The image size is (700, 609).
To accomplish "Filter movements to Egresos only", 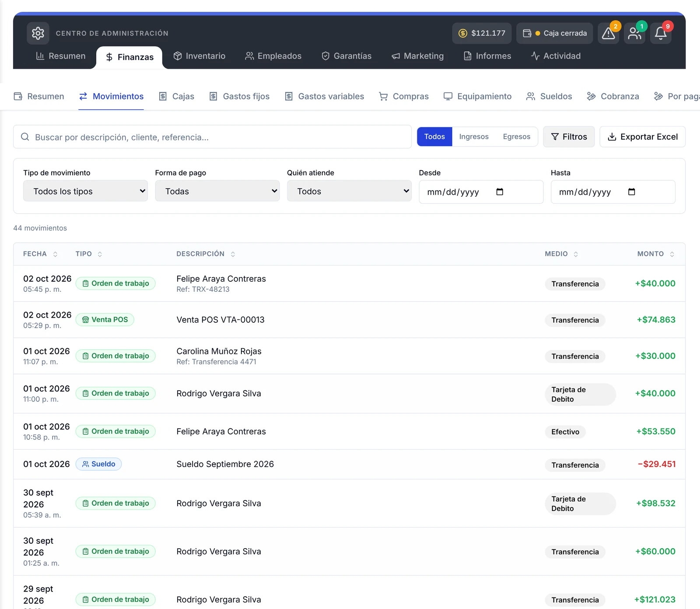I will click(517, 136).
